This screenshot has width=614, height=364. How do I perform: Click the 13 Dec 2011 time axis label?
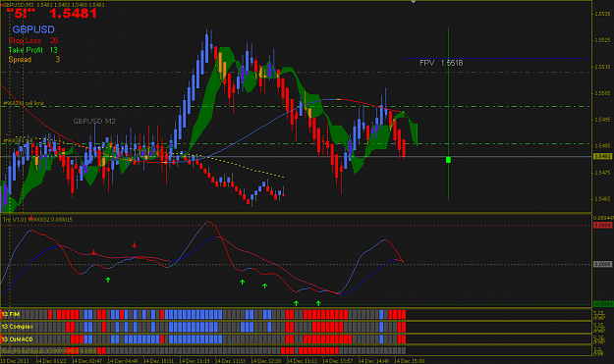click(15, 361)
